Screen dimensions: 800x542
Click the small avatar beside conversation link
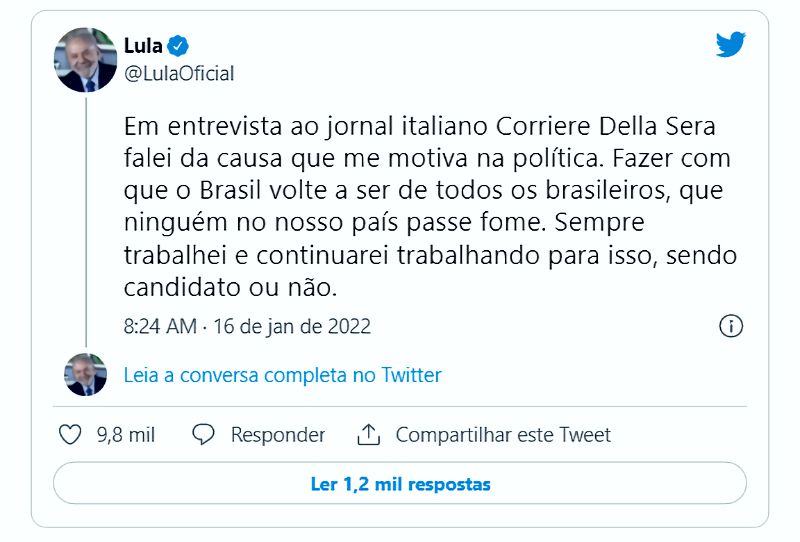(x=85, y=375)
